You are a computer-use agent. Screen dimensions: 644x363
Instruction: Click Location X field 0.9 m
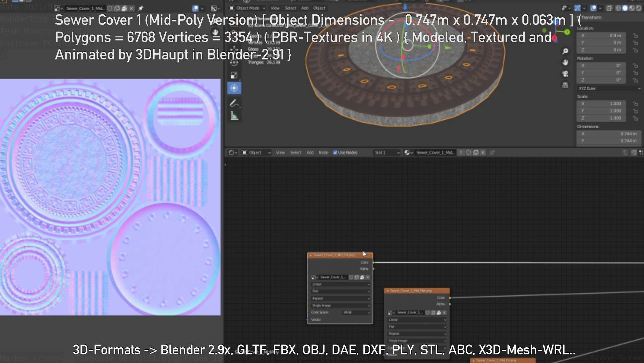click(601, 35)
